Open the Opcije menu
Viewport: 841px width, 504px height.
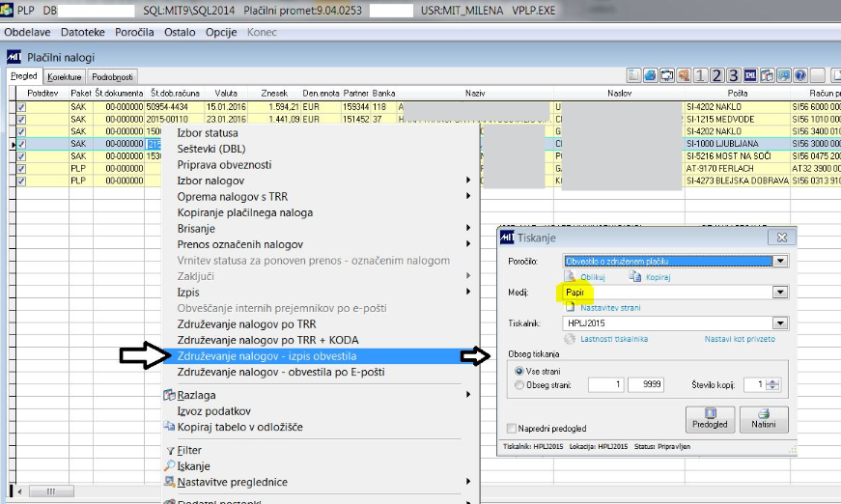(221, 32)
